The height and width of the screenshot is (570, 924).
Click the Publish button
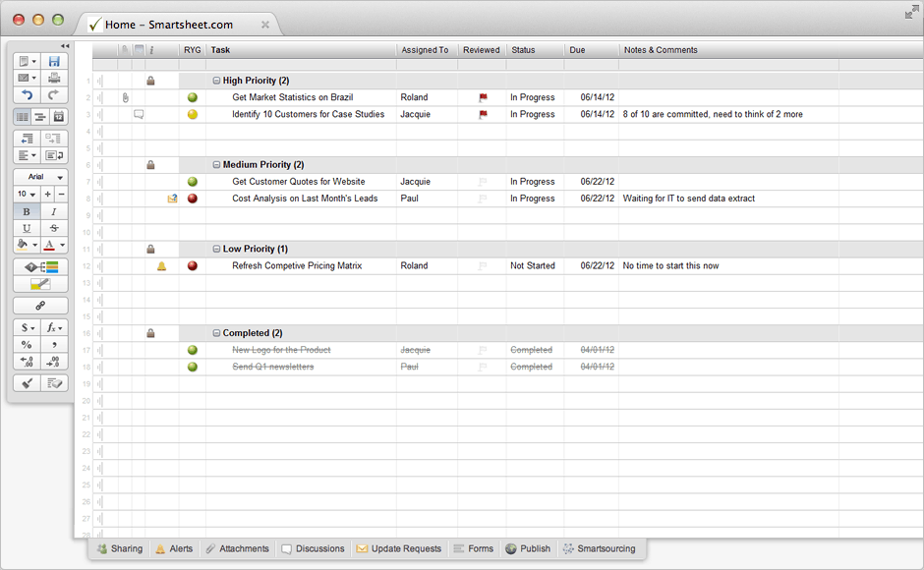point(528,548)
